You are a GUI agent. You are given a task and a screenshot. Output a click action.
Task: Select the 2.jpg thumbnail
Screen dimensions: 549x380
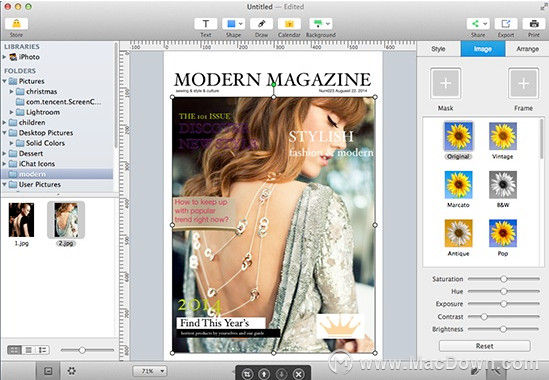[66, 220]
